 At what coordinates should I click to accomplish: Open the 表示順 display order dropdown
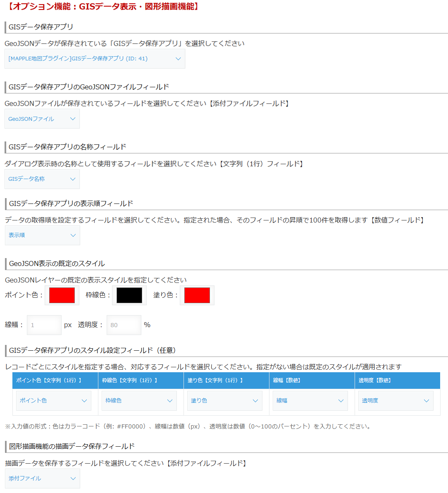coord(41,235)
